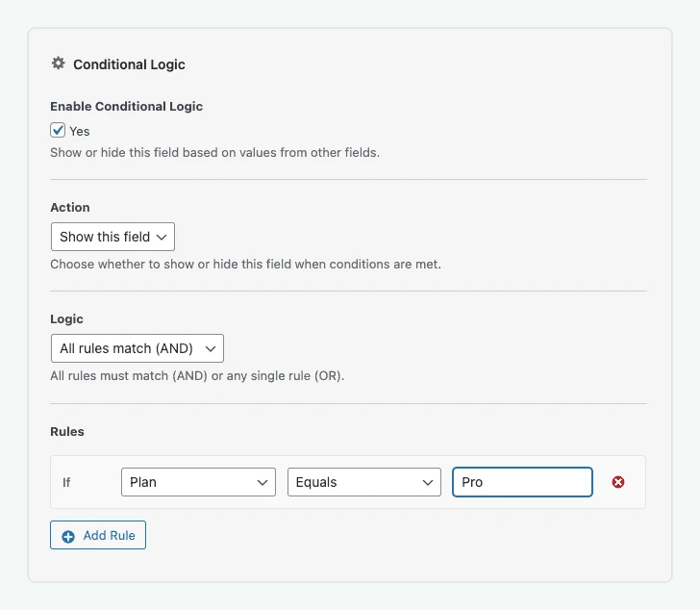Click the 'All rules must match (AND)' hint
700x610 pixels.
197,376
